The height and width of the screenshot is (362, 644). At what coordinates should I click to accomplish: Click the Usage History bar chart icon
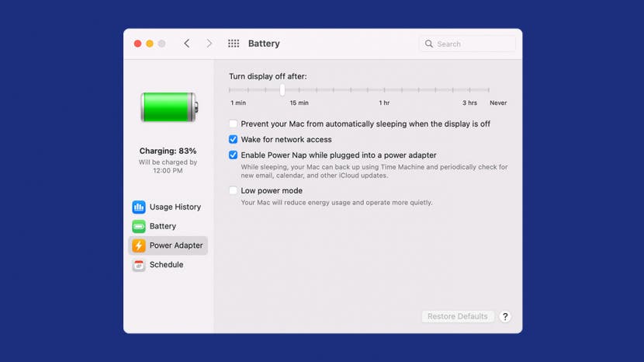[139, 207]
